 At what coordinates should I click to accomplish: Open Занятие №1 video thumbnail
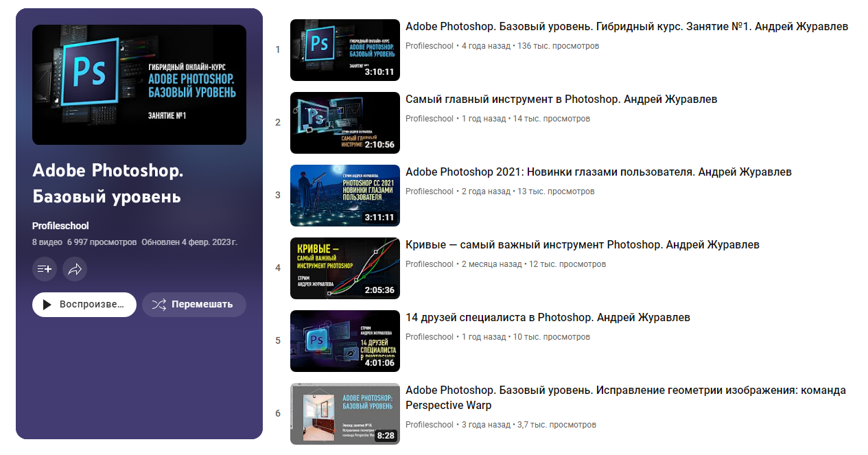point(345,50)
